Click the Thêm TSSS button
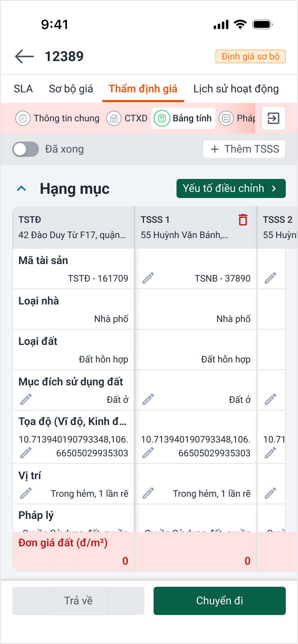Image resolution: width=298 pixels, height=644 pixels. coord(245,149)
